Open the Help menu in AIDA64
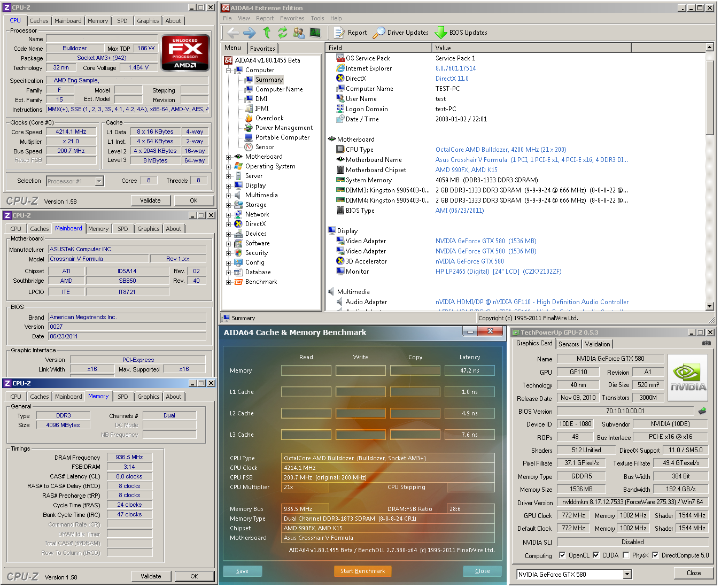 [x=336, y=18]
